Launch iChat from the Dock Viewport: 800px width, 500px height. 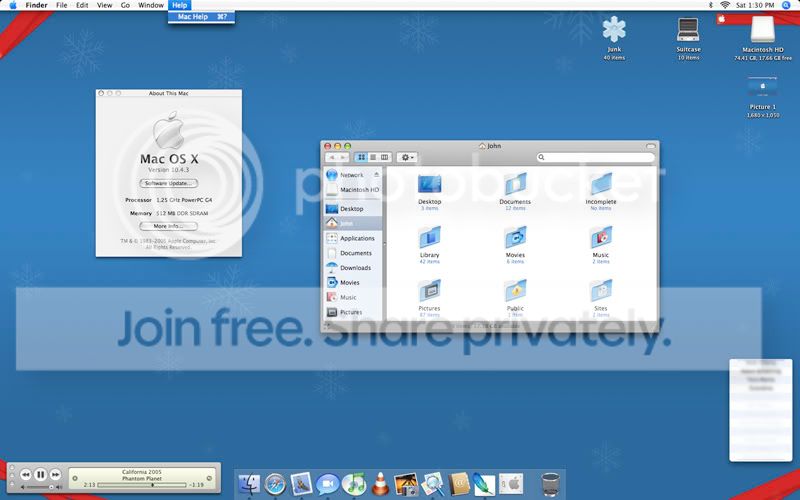coord(327,484)
